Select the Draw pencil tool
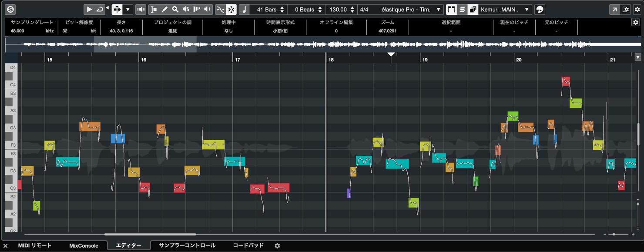 (x=164, y=9)
